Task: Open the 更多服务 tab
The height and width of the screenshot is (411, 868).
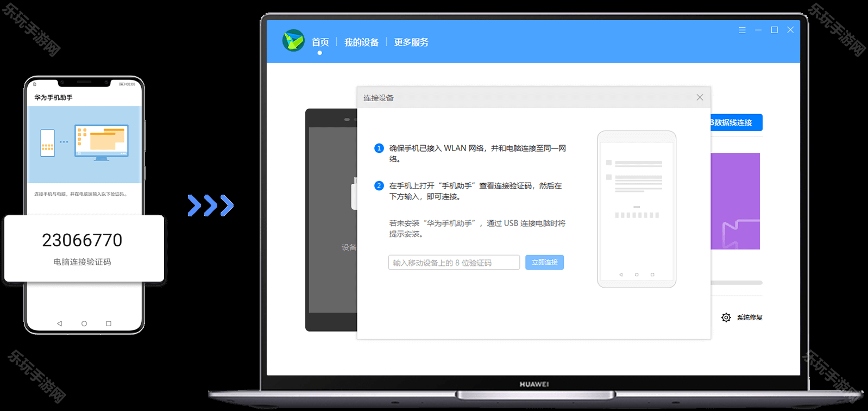Action: tap(411, 42)
